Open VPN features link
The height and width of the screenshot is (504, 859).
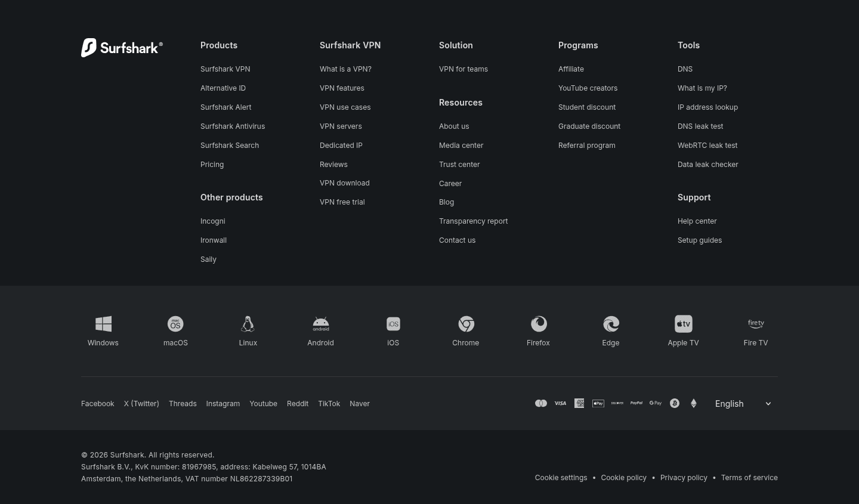point(342,88)
